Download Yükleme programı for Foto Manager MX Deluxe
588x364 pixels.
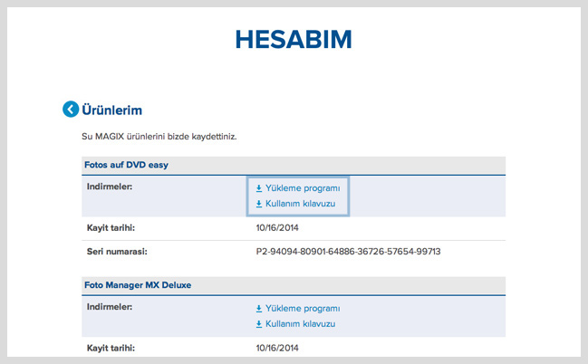[x=303, y=309]
